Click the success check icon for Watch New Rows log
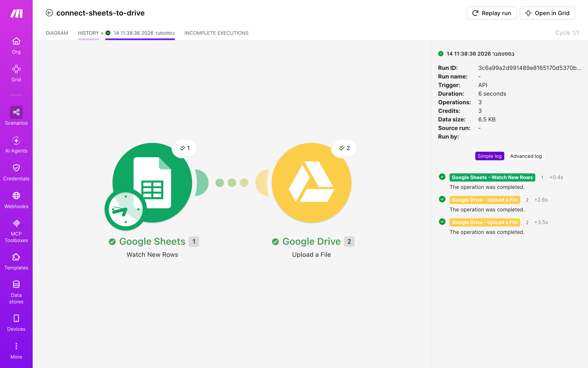Image resolution: width=588 pixels, height=368 pixels. pyautogui.click(x=442, y=177)
